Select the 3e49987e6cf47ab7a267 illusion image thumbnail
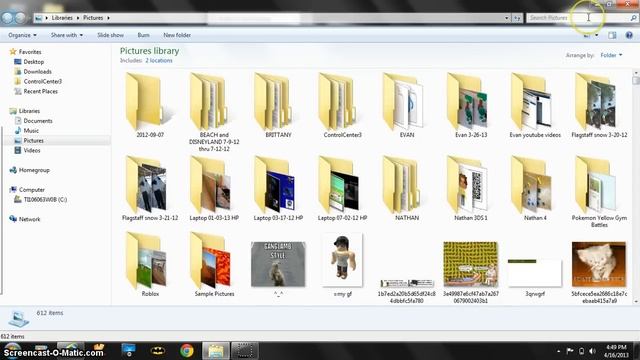Image resolution: width=640 pixels, height=360 pixels. (x=471, y=264)
